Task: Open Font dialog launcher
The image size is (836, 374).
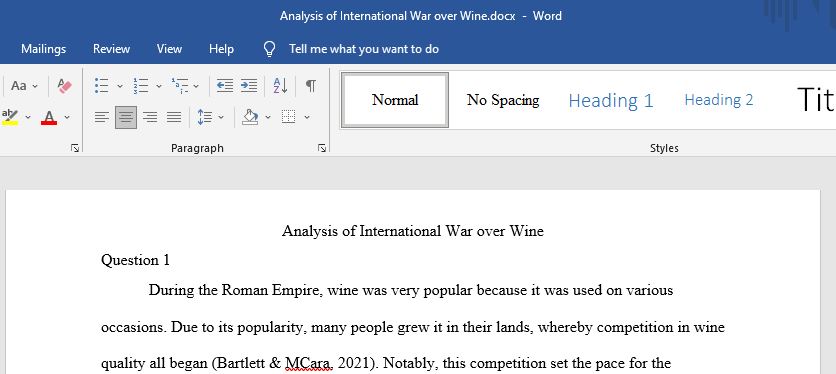Action: (x=75, y=148)
